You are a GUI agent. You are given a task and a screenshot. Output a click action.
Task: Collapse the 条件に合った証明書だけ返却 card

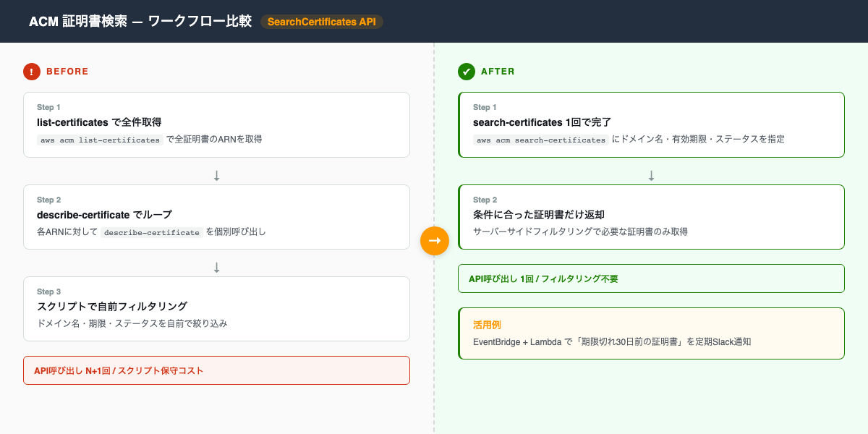point(651,216)
